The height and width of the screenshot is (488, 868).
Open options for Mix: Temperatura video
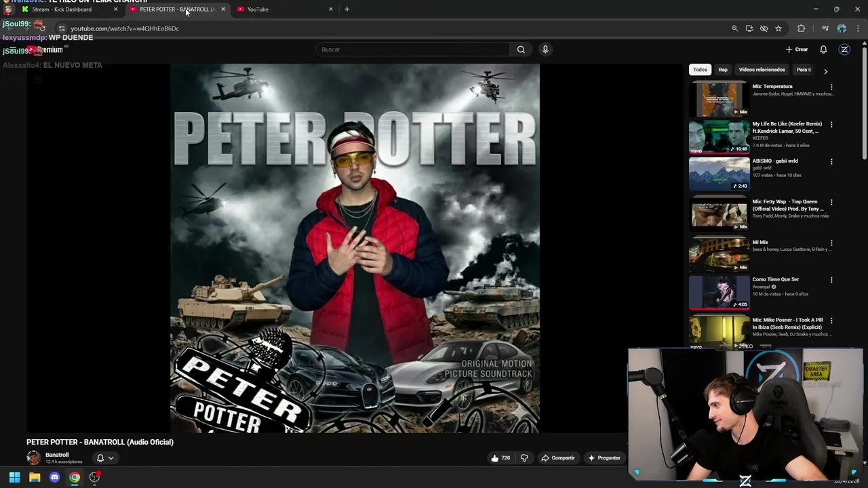[x=831, y=87]
